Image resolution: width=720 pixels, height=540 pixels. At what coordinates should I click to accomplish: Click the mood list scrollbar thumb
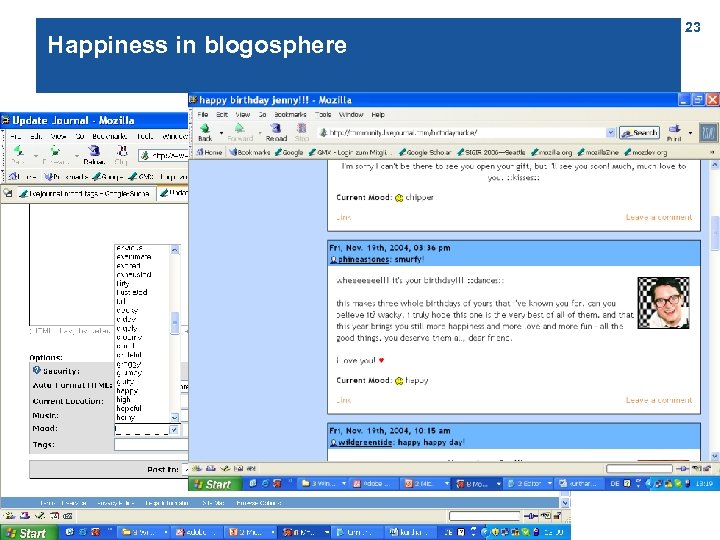point(174,323)
